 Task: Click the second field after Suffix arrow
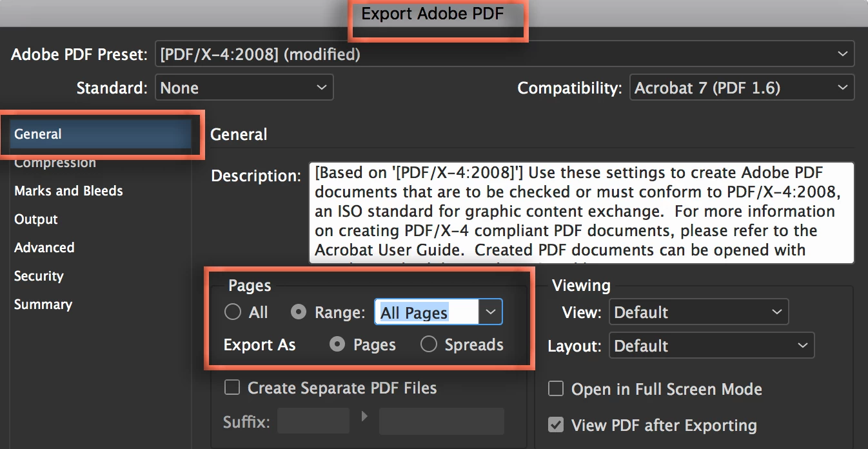coord(442,421)
